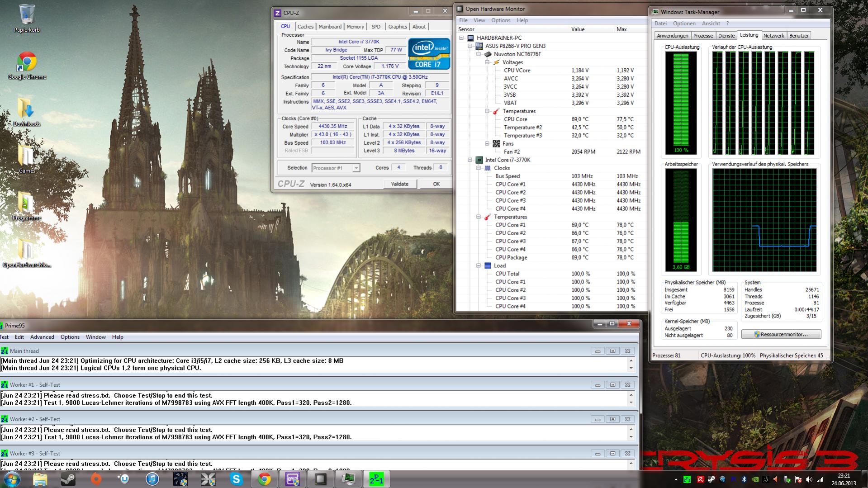Click the Prime95 tray icon
Image resolution: width=868 pixels, height=488 pixels.
687,479
